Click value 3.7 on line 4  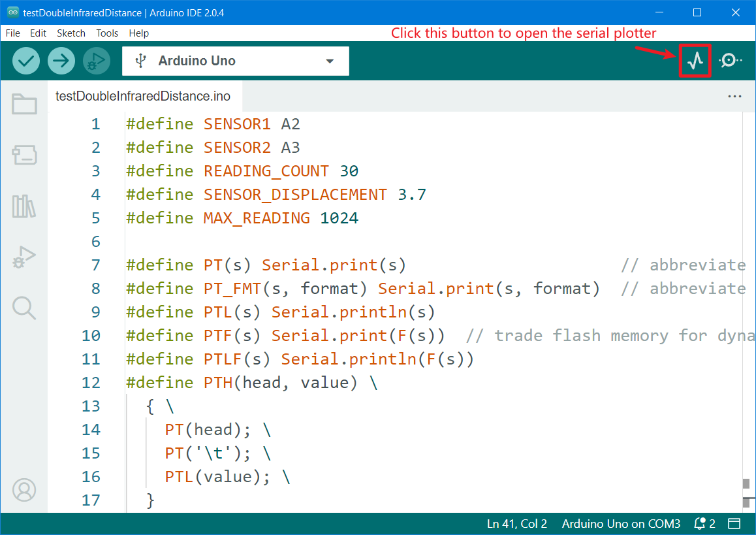tap(412, 195)
